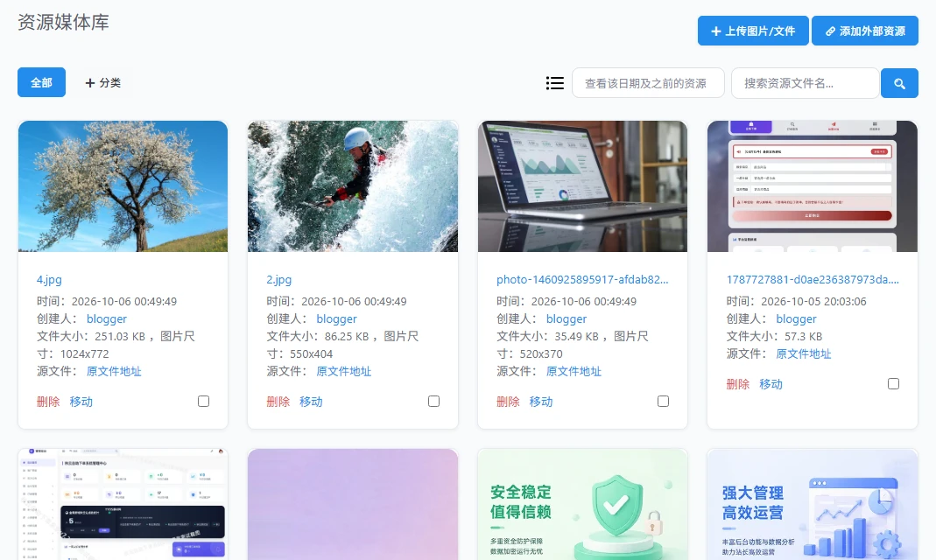Open blogger creator link on 4.jpg card
The image size is (936, 560).
(107, 319)
